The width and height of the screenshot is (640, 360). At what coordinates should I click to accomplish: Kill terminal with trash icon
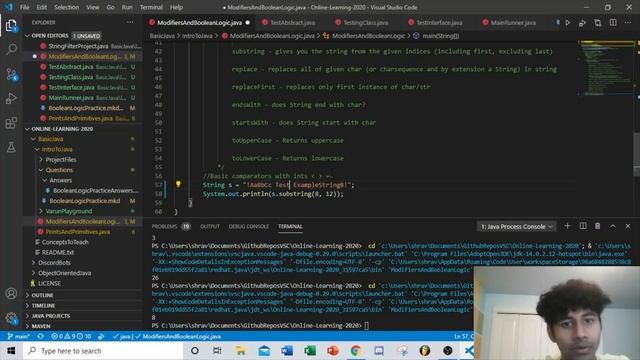click(x=598, y=226)
